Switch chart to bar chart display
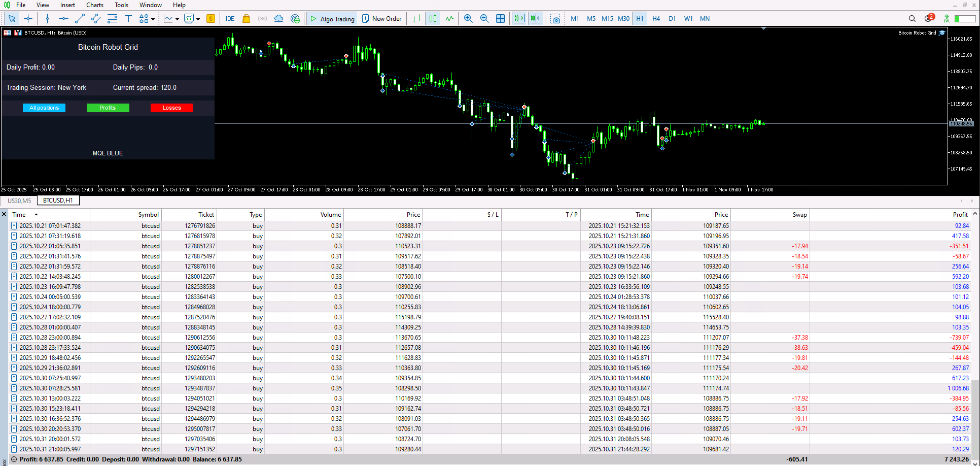The width and height of the screenshot is (980, 466). point(416,19)
